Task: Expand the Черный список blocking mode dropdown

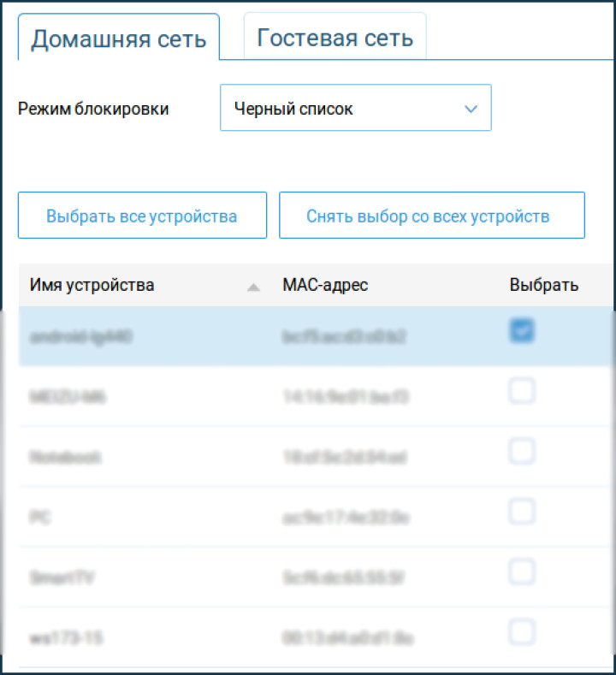Action: (355, 109)
